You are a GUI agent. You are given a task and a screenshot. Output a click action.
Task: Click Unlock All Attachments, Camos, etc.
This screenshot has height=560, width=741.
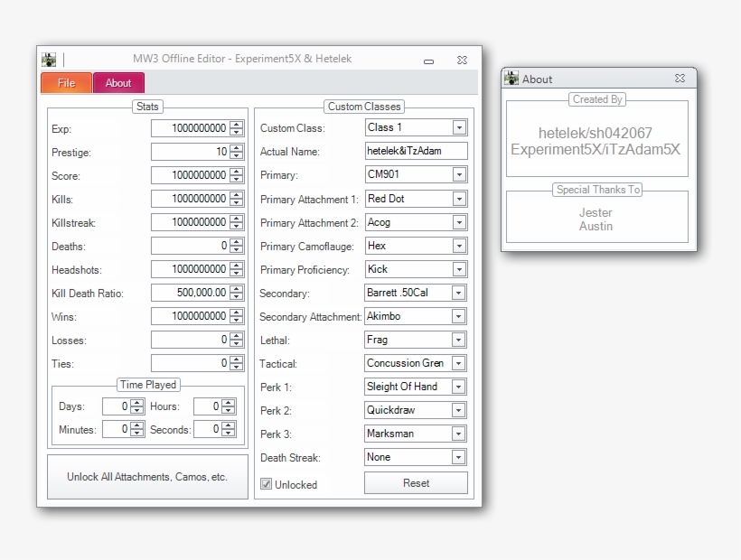click(147, 477)
